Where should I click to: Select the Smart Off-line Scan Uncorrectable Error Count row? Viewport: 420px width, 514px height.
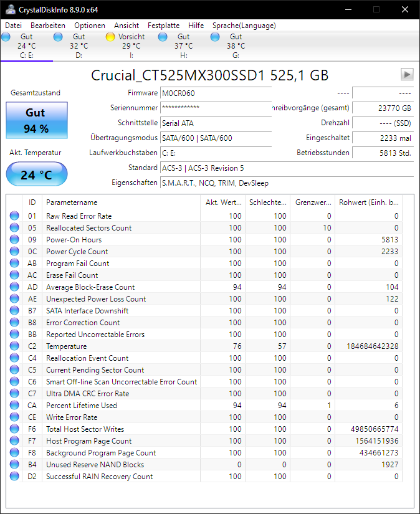tap(204, 381)
